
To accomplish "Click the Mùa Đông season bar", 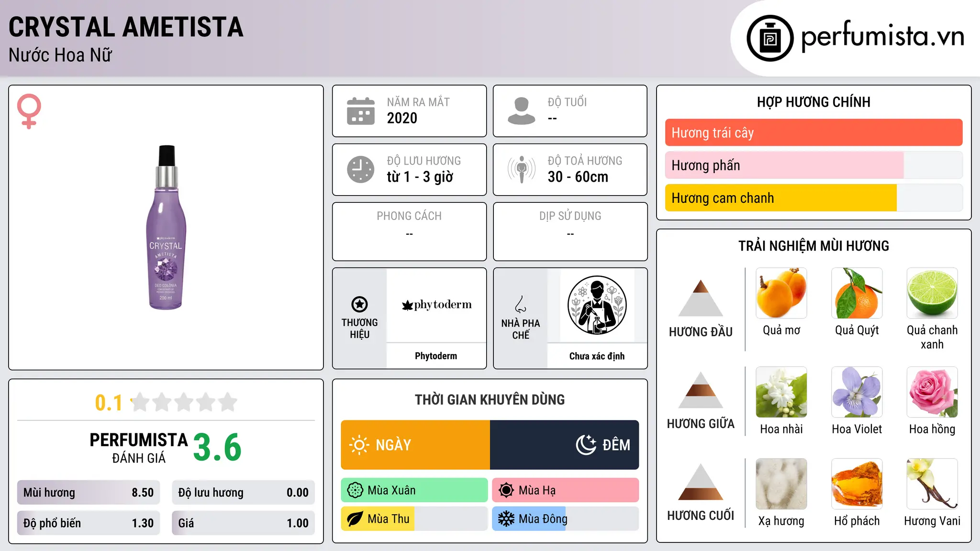I will click(x=566, y=519).
